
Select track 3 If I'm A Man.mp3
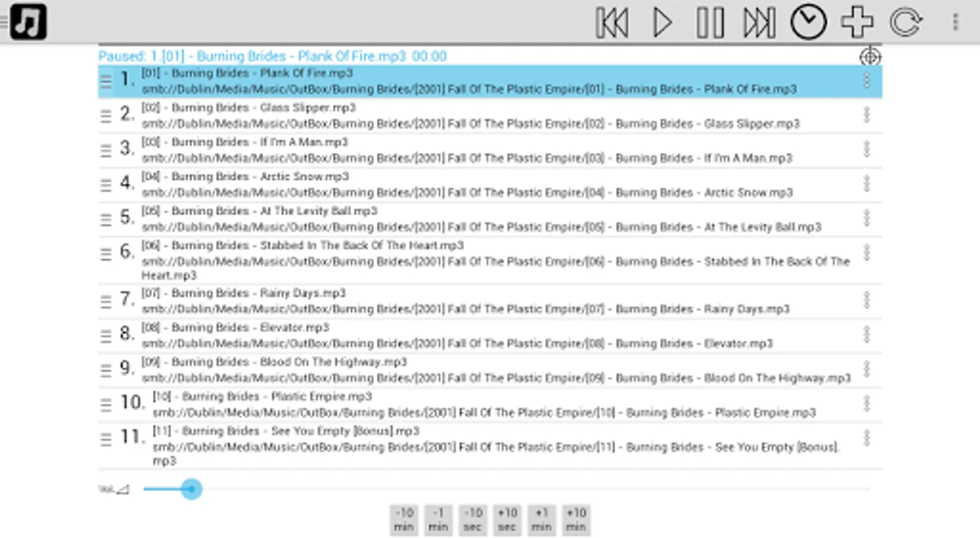point(490,151)
